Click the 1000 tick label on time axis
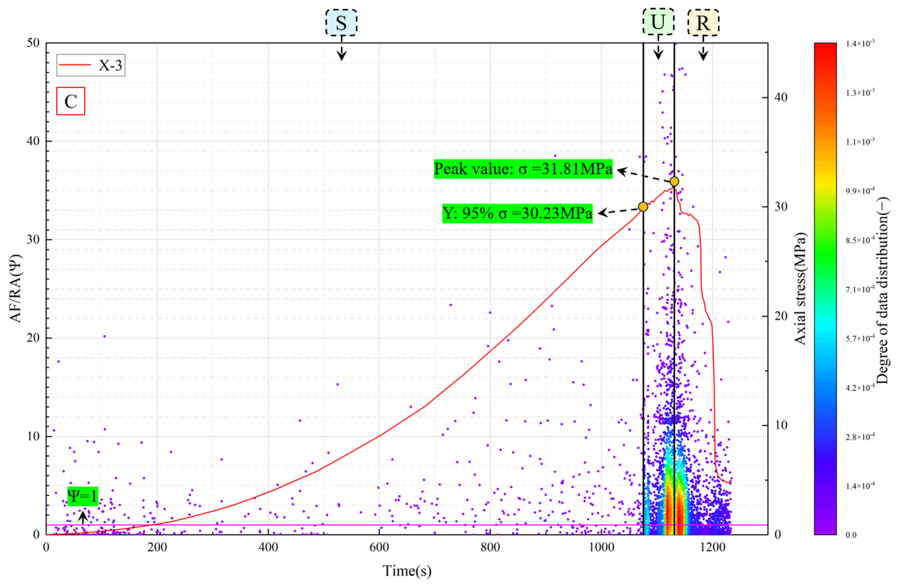The width and height of the screenshot is (901, 588). point(601,547)
